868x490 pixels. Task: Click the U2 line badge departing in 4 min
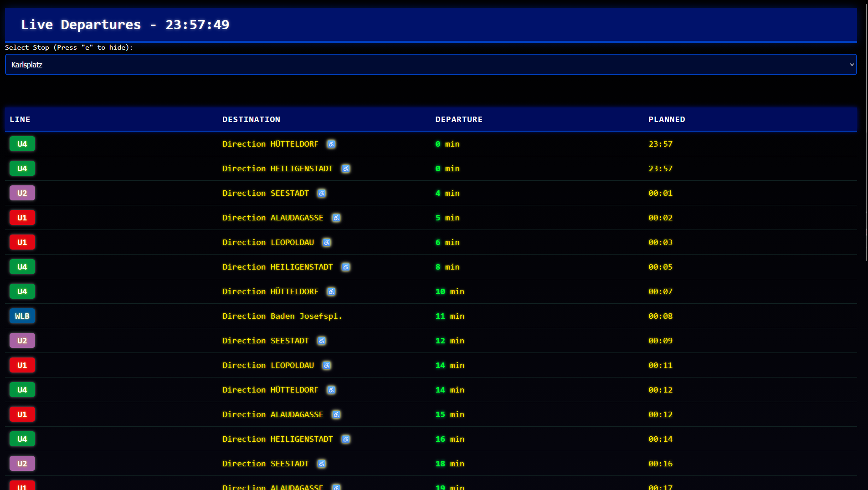(x=22, y=193)
